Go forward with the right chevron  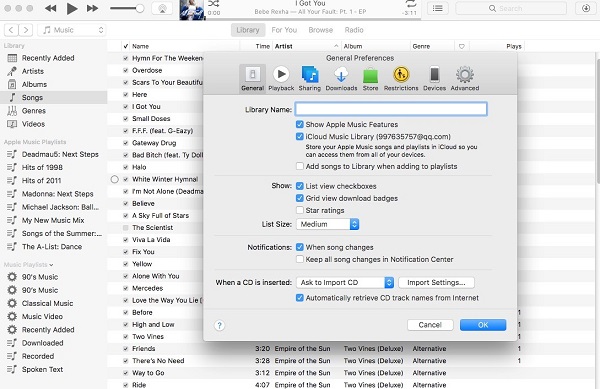pos(26,30)
